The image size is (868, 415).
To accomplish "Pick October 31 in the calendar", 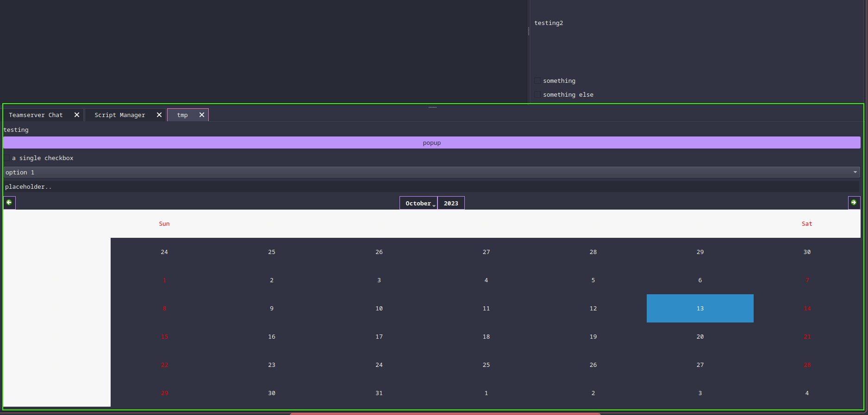I will [x=379, y=393].
